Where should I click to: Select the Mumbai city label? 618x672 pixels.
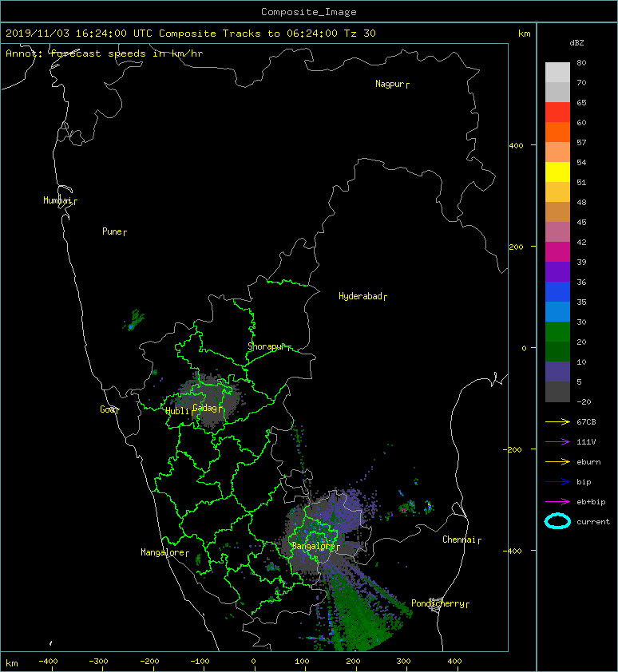pos(60,200)
